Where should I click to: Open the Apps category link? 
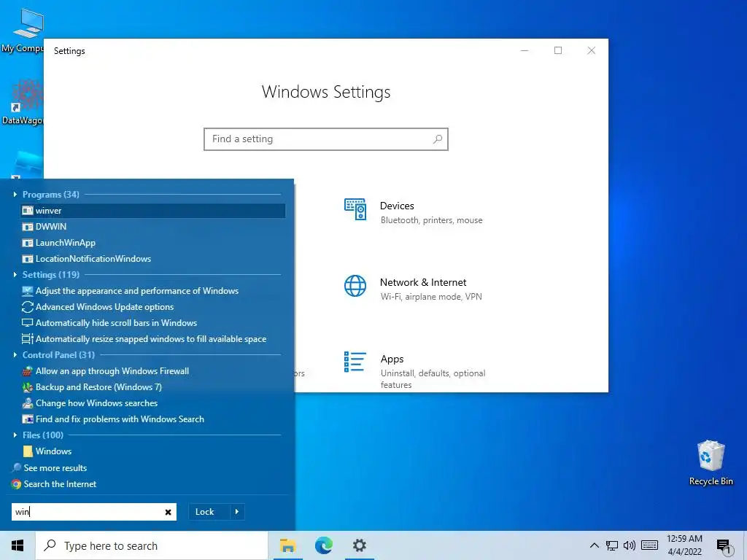click(392, 359)
